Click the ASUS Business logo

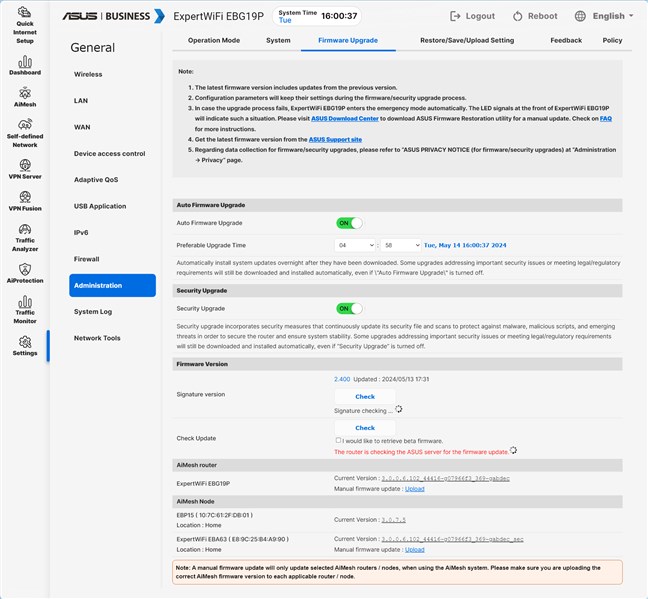coord(114,16)
